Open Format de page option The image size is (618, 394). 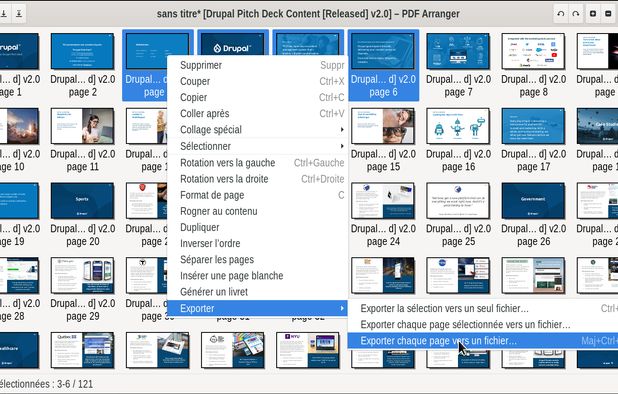pos(258,195)
